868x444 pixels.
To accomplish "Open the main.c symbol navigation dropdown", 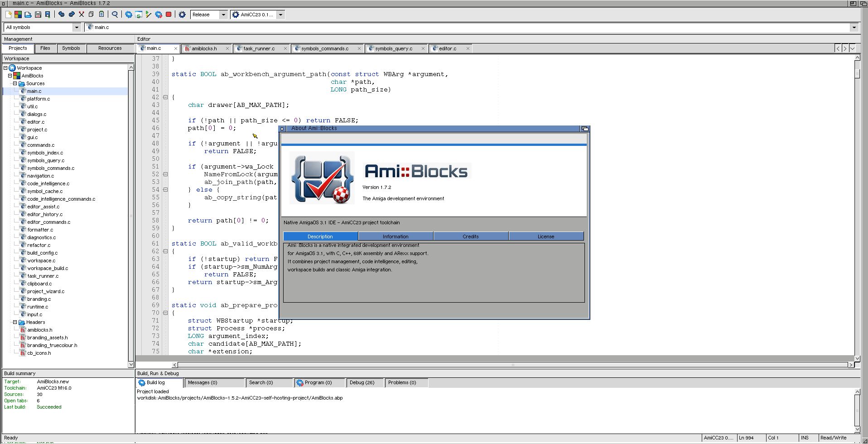I will 854,27.
